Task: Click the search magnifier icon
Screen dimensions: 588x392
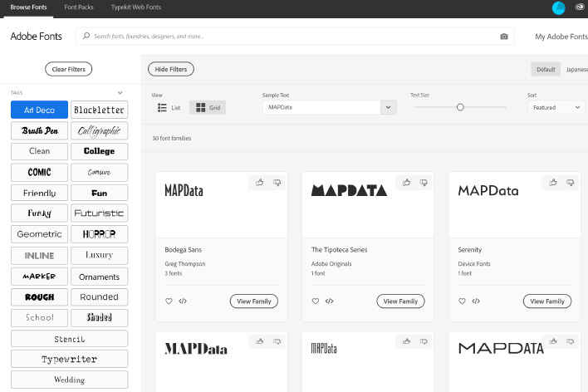Action: point(86,36)
